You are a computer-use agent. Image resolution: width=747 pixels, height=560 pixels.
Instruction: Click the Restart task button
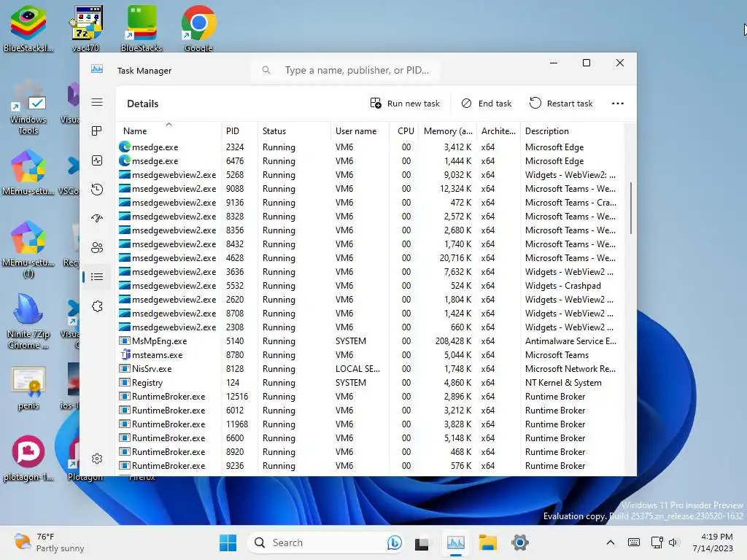coord(561,104)
